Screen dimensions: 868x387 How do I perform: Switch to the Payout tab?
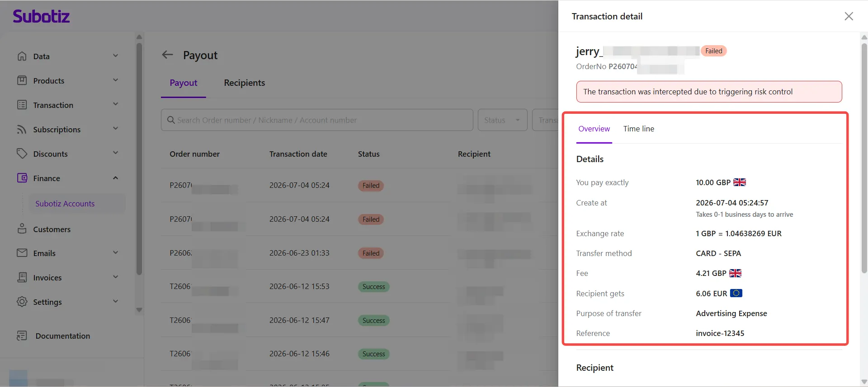point(184,83)
